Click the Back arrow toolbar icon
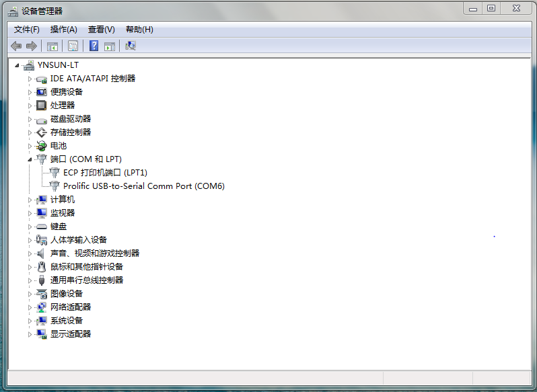 [x=16, y=46]
